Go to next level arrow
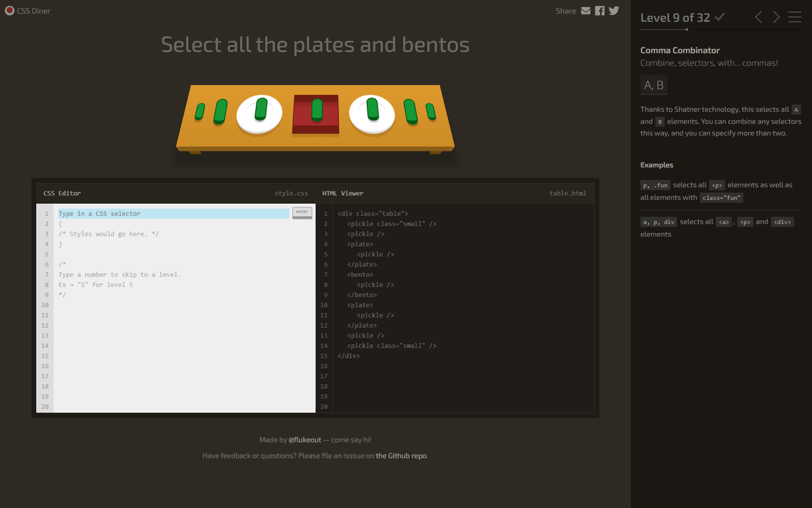 click(776, 18)
